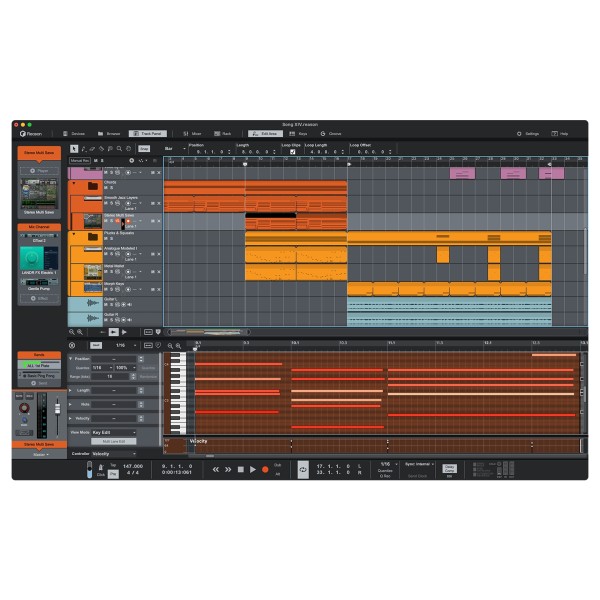Click the channel level fader
The height and width of the screenshot is (600, 600).
point(57,409)
